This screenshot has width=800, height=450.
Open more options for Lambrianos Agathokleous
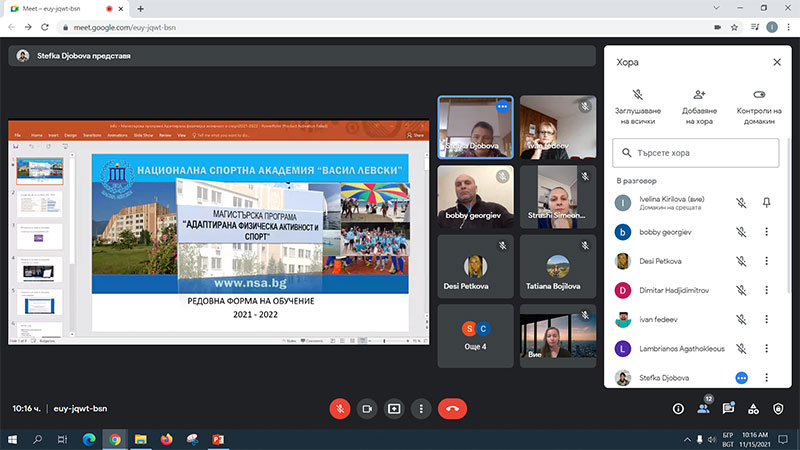coord(766,348)
